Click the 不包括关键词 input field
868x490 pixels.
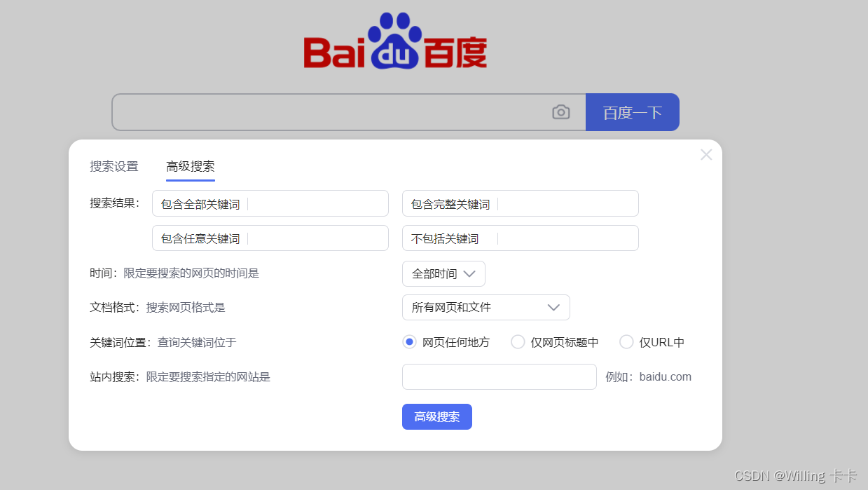tap(521, 238)
